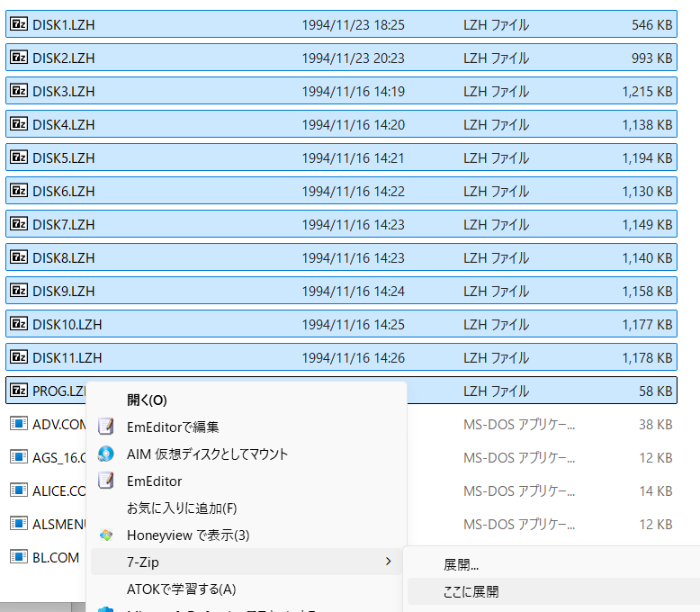Click the size value 1,138 KB
The image size is (700, 612).
pos(647,124)
